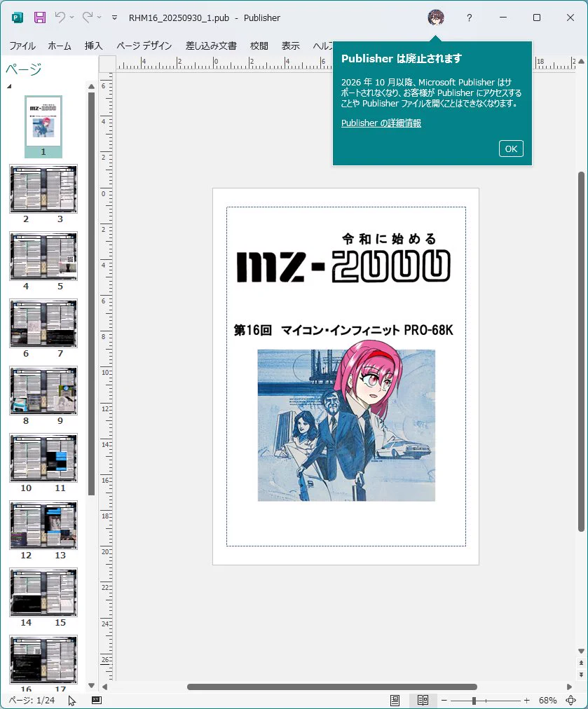Click horizontal scrollbar left arrow
Screen dimensions: 588x709
click(105, 687)
